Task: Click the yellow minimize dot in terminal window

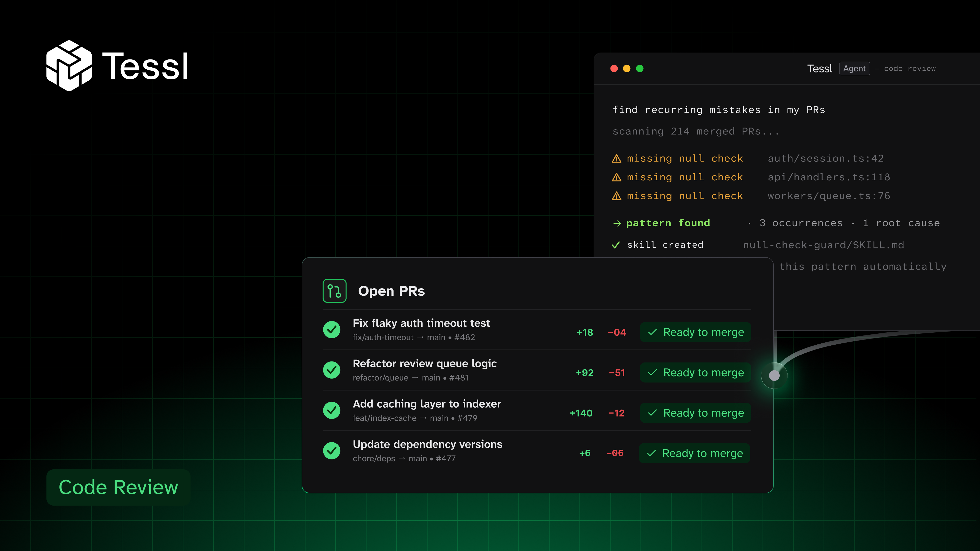Action: click(627, 68)
